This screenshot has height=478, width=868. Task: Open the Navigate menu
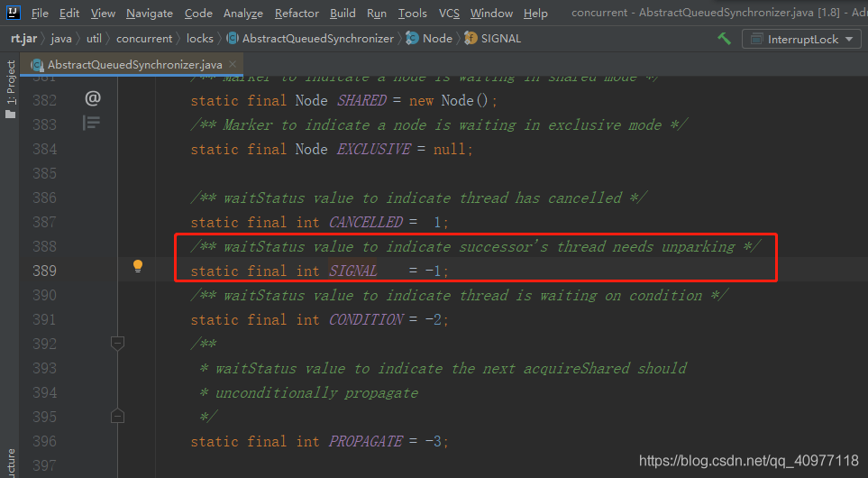[x=150, y=14]
